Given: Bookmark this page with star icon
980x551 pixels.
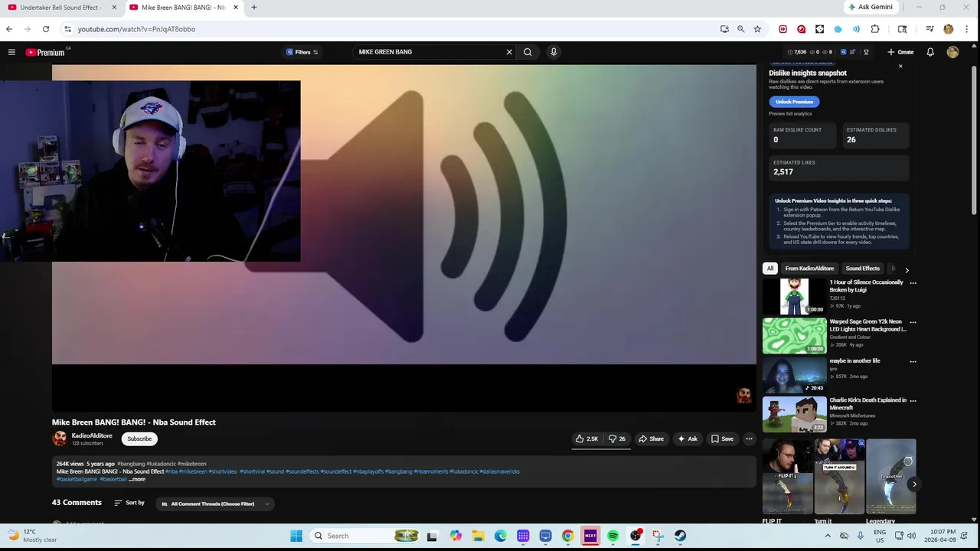Looking at the screenshot, I should [757, 29].
